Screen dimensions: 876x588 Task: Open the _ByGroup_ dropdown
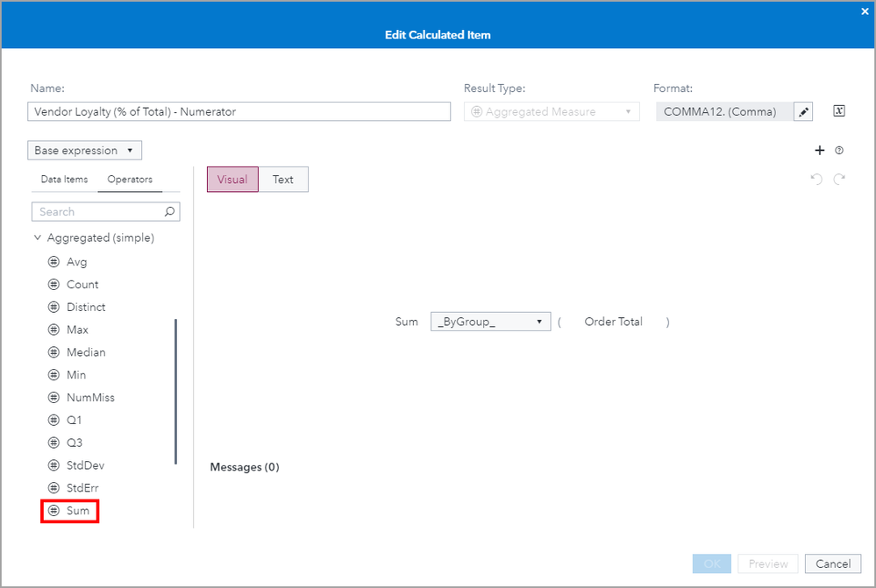pyautogui.click(x=490, y=322)
